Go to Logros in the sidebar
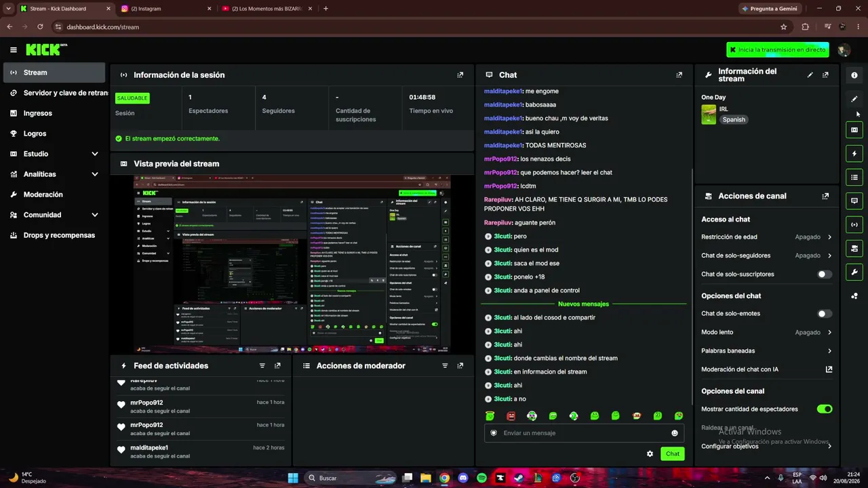The image size is (868, 488). pos(54,134)
